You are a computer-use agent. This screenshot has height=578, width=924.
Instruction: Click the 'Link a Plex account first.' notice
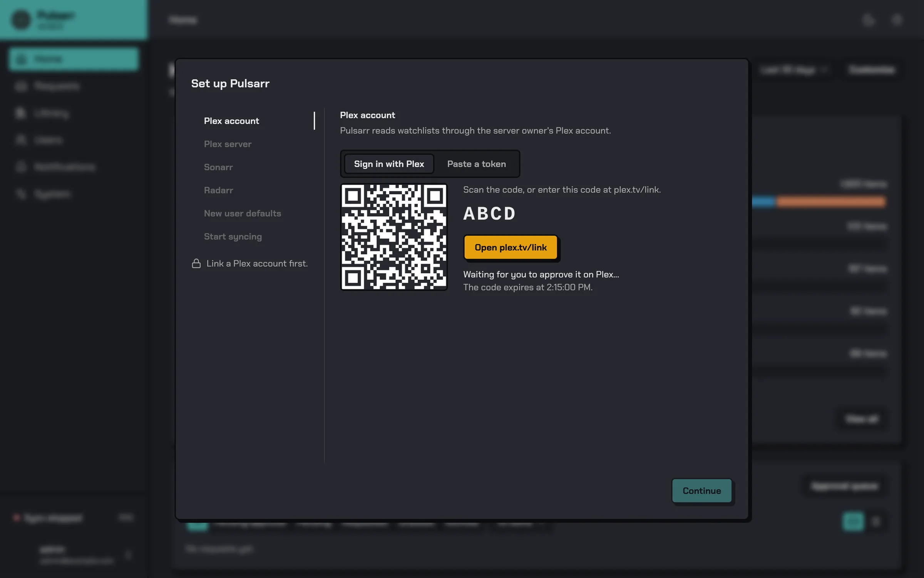257,264
